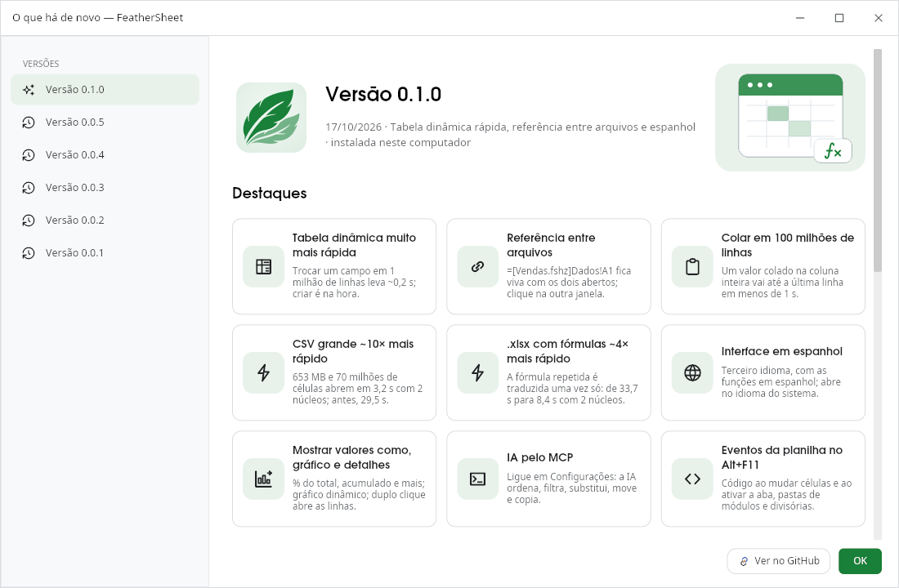Click the "% do total, acumulado e mais" description
899x588 pixels.
pos(359,494)
